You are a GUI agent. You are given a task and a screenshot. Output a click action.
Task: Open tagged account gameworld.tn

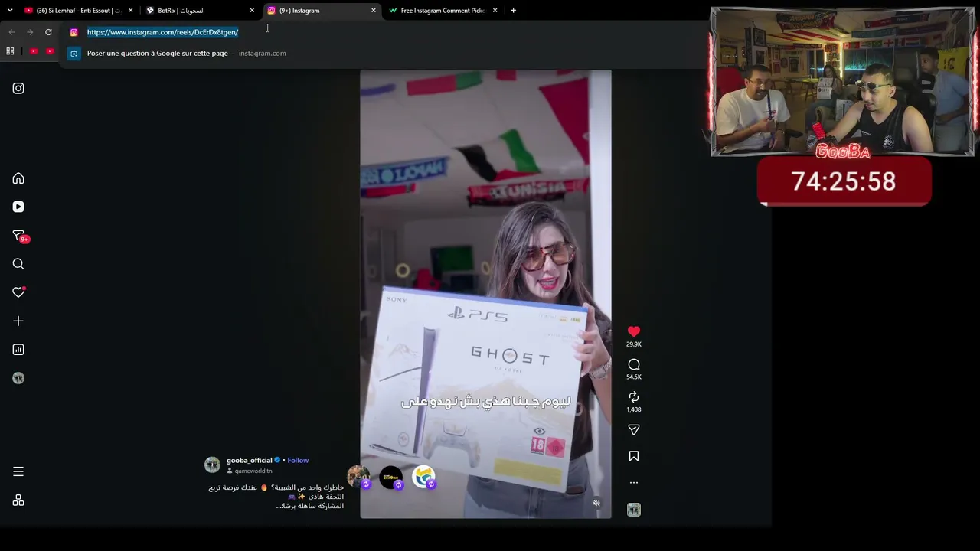point(253,471)
